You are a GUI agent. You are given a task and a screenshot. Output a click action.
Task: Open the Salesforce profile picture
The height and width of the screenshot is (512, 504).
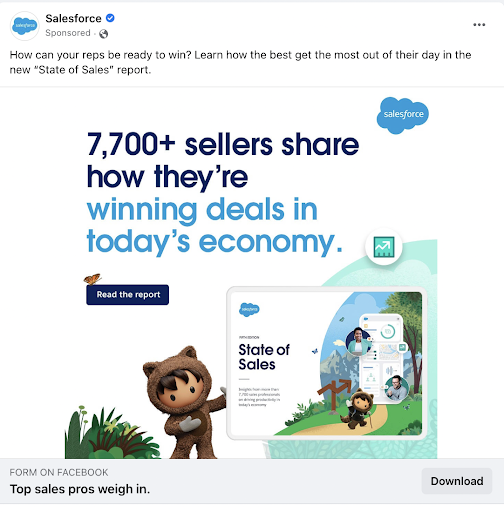pos(24,26)
